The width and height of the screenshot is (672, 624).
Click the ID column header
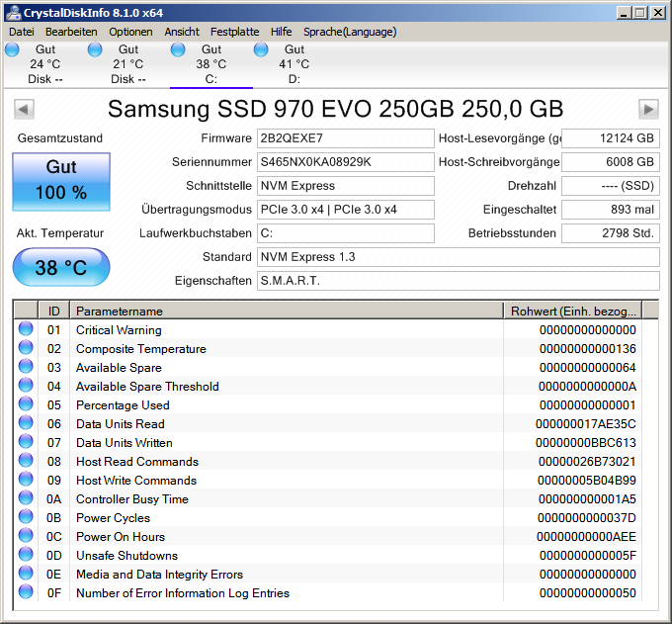(54, 311)
